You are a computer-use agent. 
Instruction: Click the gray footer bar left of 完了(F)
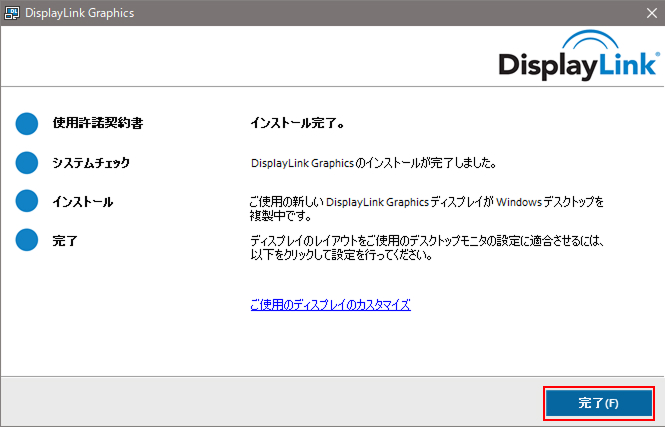pyautogui.click(x=270, y=402)
